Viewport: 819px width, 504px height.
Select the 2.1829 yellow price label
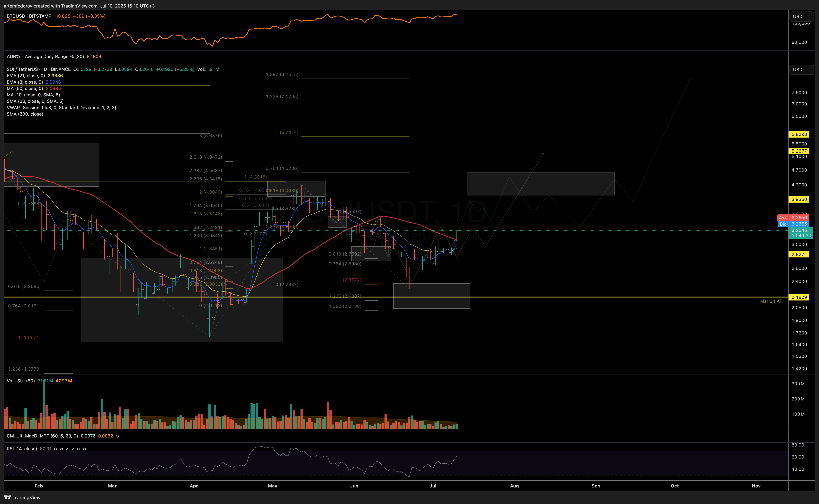(799, 297)
